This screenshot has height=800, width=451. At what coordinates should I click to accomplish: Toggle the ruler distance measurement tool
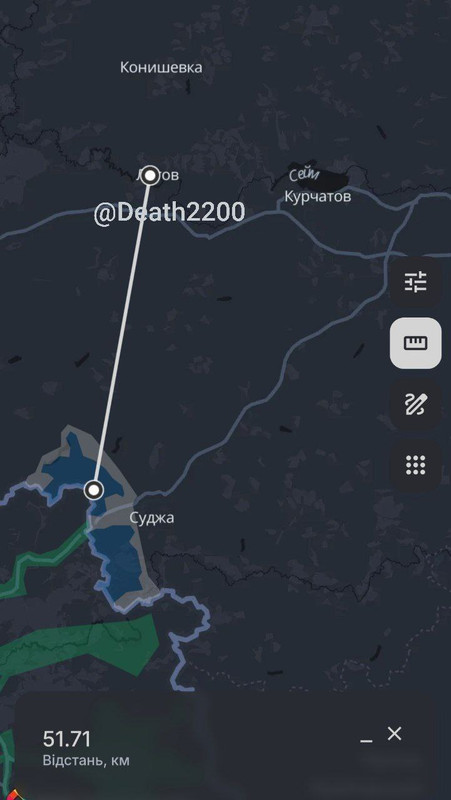(x=415, y=343)
